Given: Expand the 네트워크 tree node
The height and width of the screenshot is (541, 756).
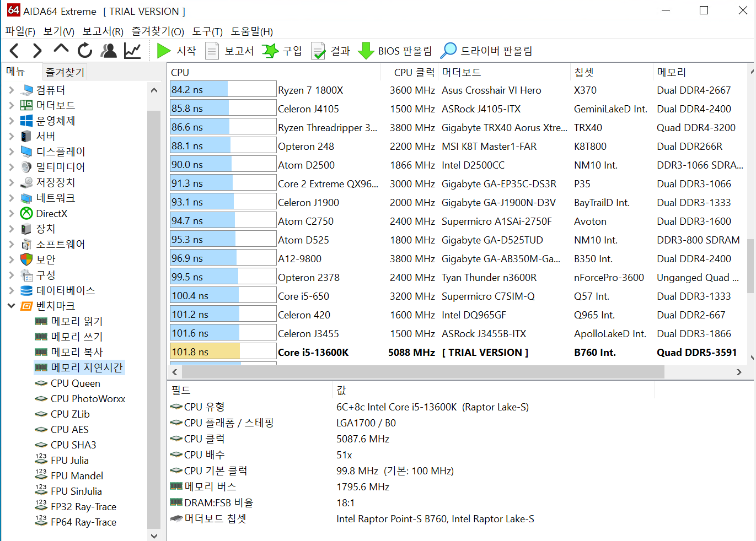Looking at the screenshot, I should click(12, 198).
